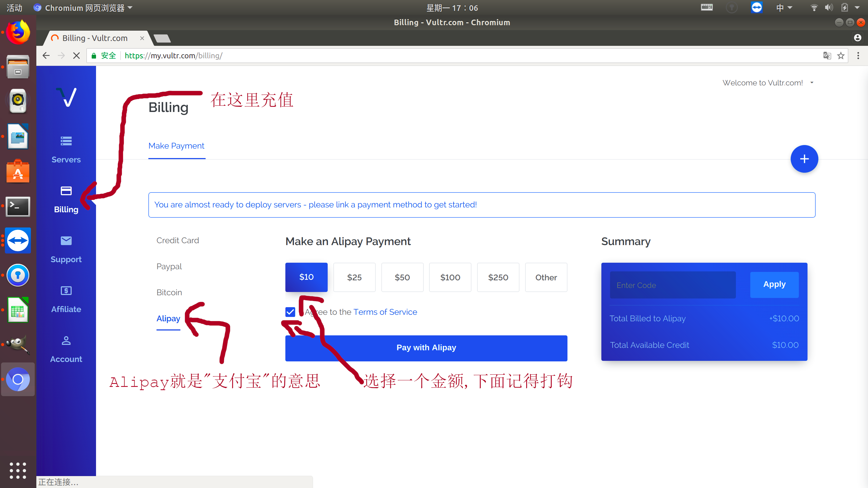Open TeamViewer from the dock
This screenshot has height=488, width=868.
(x=18, y=240)
